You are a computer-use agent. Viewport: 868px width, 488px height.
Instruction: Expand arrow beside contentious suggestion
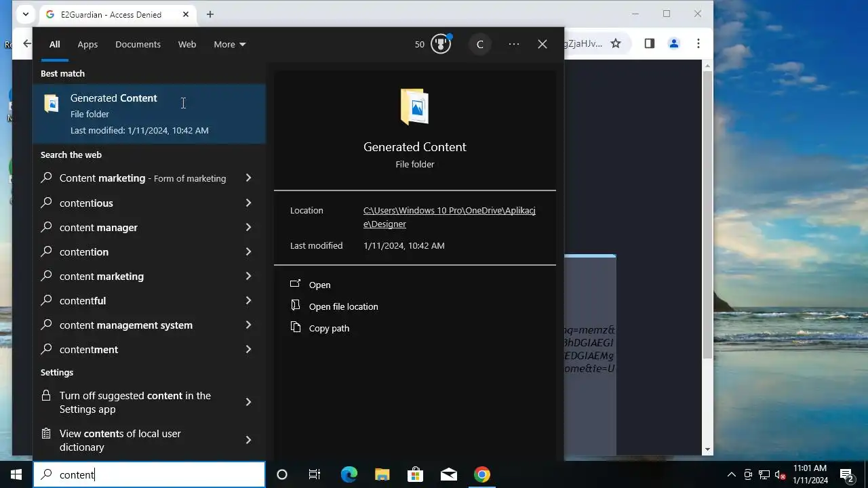[248, 203]
